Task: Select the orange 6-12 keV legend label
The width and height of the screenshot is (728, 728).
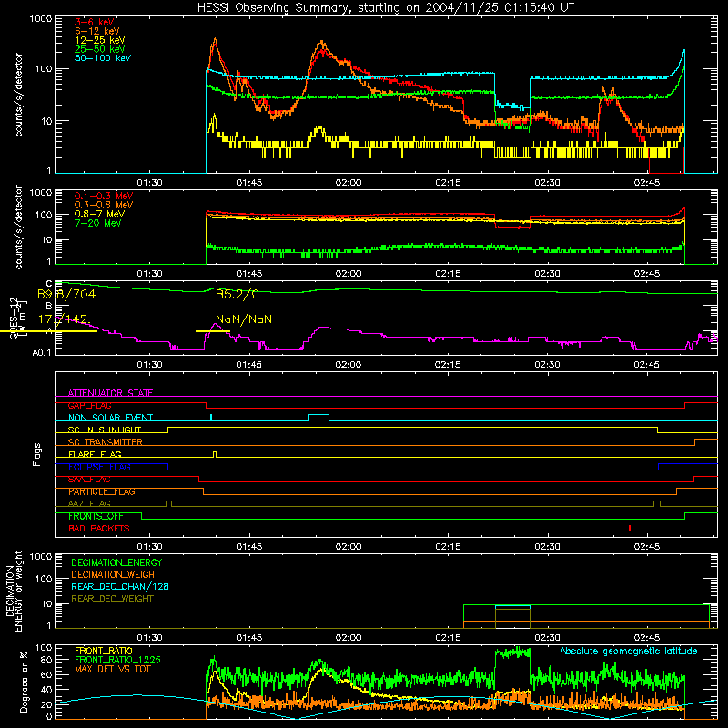Action: tap(97, 31)
